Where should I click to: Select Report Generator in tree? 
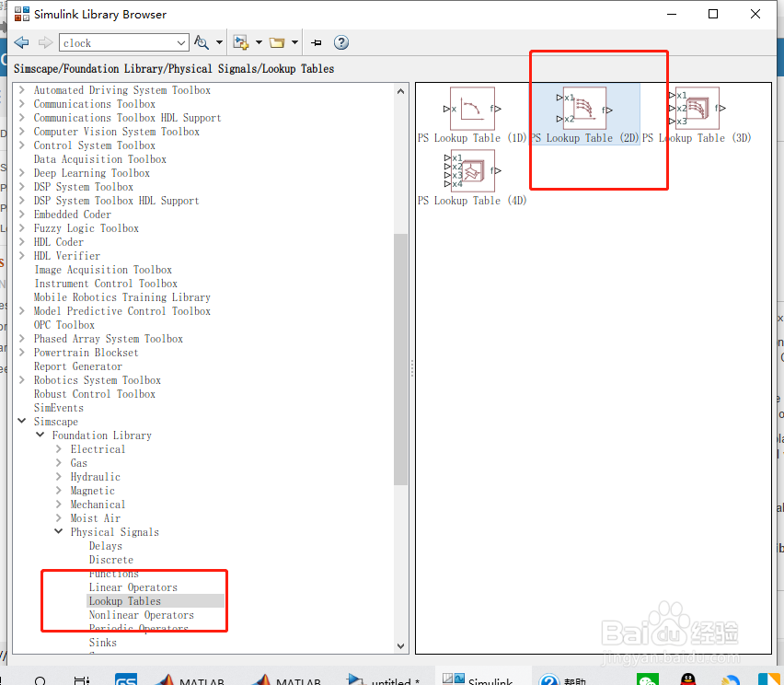tap(78, 366)
